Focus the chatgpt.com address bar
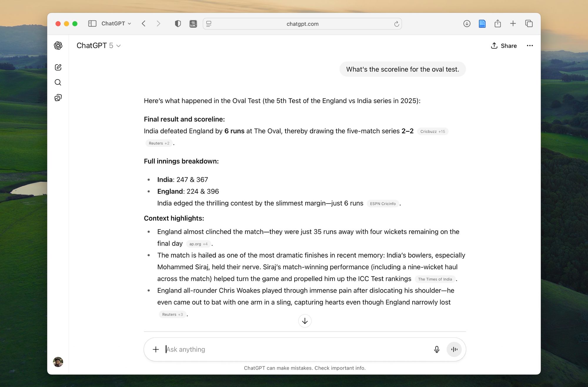This screenshot has width=588, height=387. (x=302, y=24)
